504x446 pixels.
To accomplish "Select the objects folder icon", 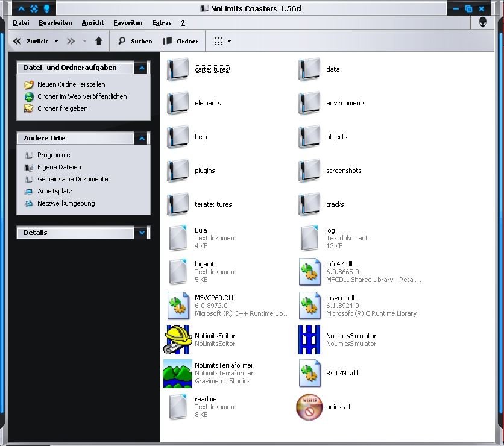I will click(x=309, y=137).
